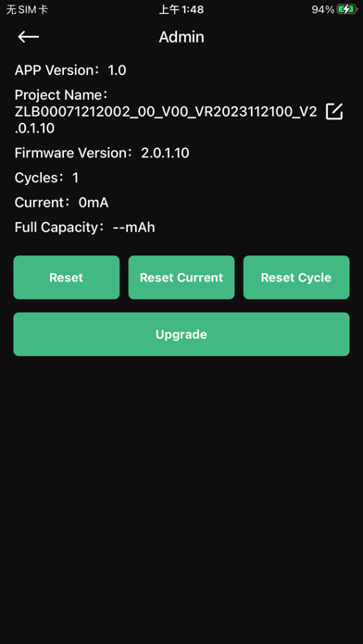
Task: Tap the Firmware Version 2.0.1.10 line
Action: [102, 154]
